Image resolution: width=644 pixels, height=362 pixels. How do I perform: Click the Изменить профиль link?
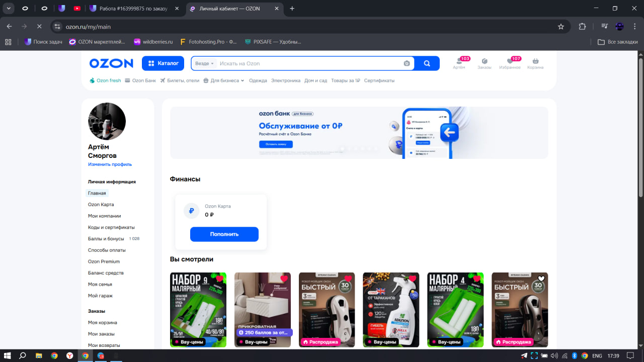point(110,164)
